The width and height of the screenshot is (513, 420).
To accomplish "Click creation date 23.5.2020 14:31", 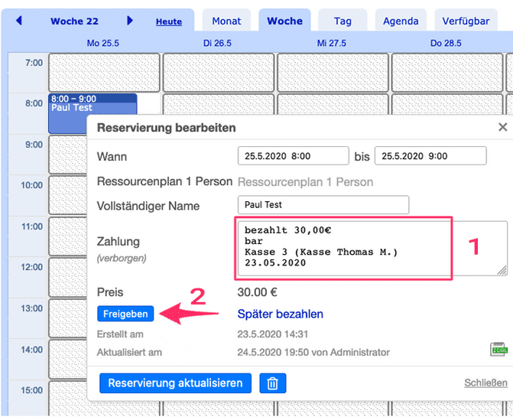I will [x=272, y=334].
